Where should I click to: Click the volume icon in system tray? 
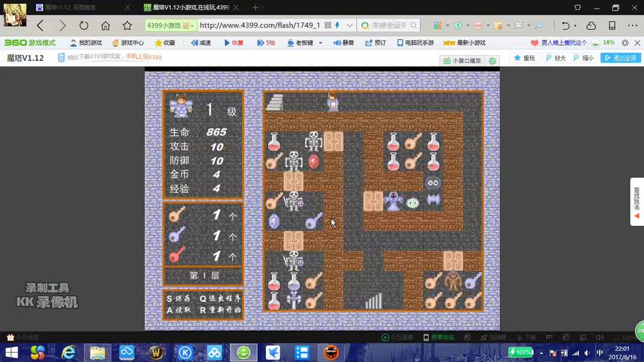[x=587, y=353]
